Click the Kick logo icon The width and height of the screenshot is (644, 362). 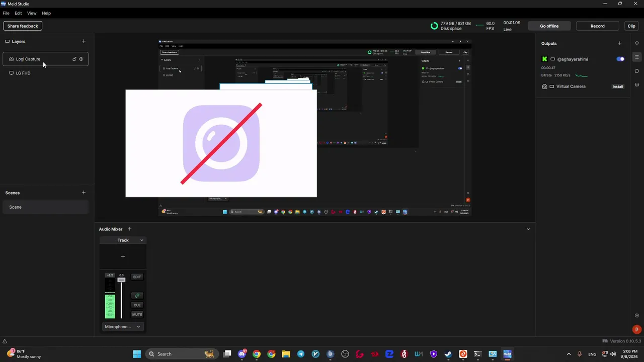coord(544,59)
